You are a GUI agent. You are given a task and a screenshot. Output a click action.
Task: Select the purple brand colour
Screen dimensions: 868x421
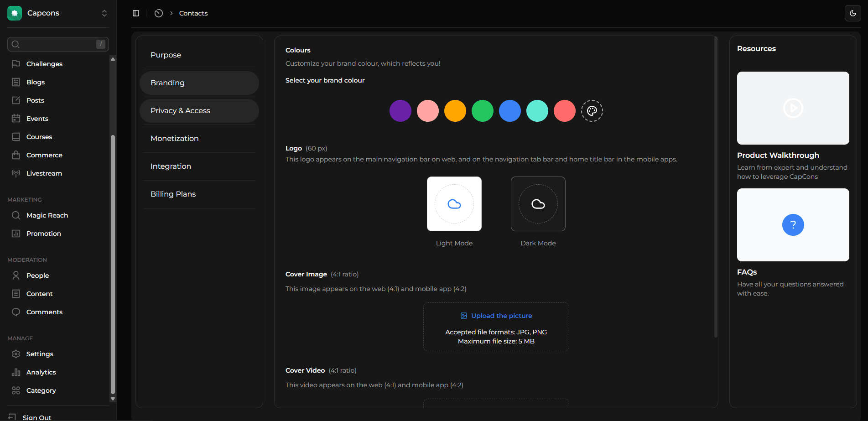click(400, 111)
